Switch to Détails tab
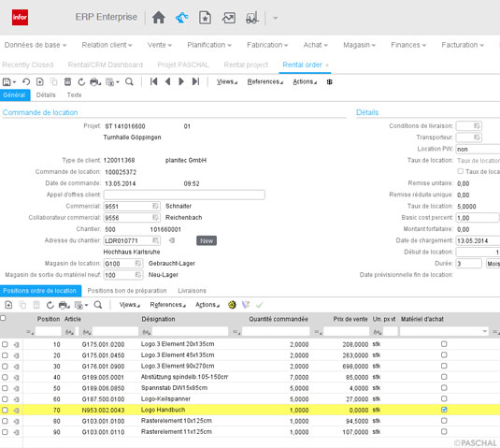The width and height of the screenshot is (500, 448). (x=46, y=95)
